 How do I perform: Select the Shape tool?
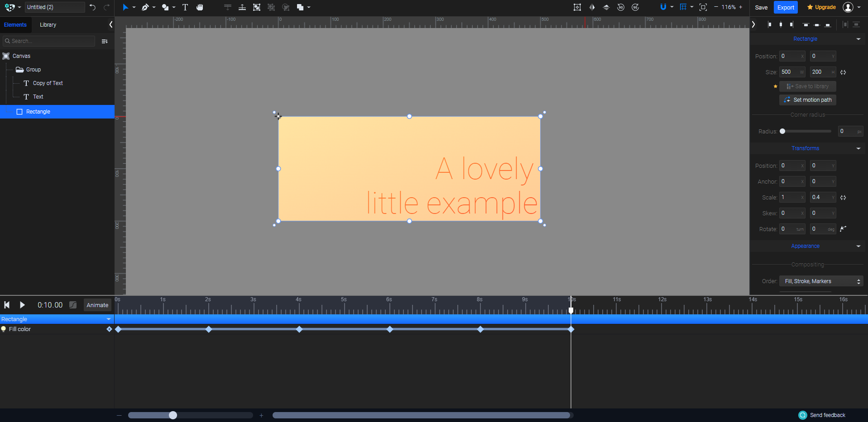click(164, 7)
